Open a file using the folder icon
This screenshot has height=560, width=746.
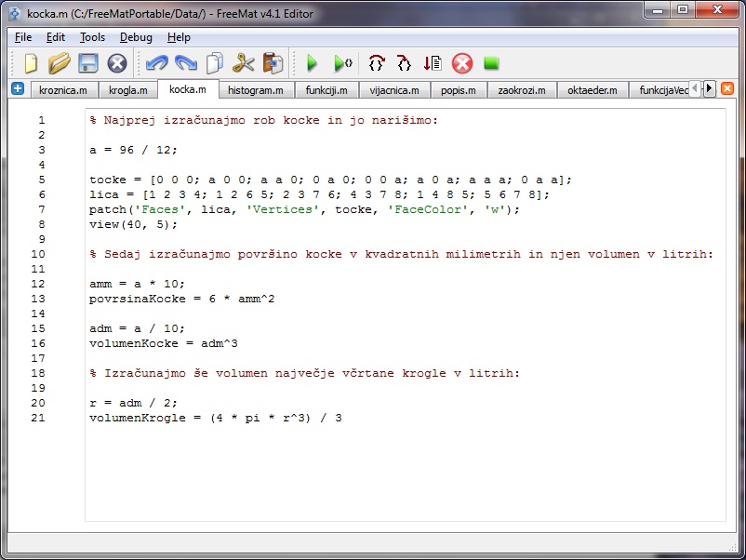[60, 63]
